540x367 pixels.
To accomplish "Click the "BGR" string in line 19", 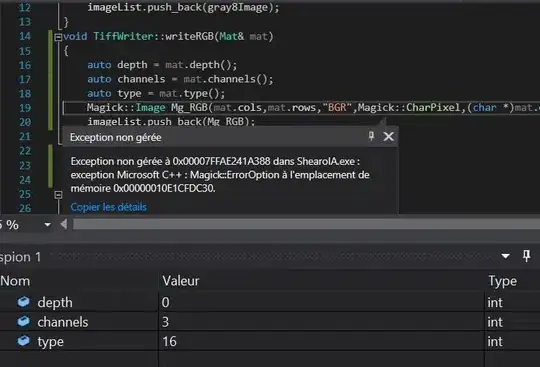I will [x=337, y=107].
